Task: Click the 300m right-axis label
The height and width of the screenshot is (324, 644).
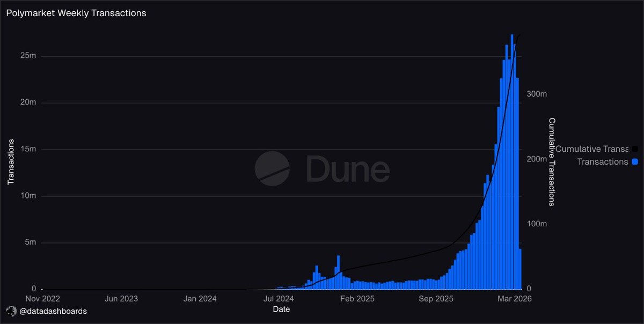Action: [536, 94]
